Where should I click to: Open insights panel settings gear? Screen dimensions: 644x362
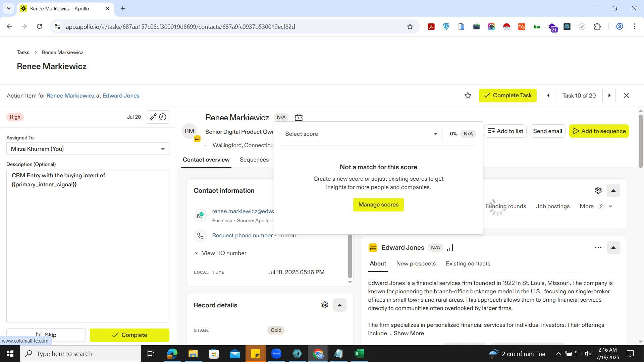pos(598,190)
